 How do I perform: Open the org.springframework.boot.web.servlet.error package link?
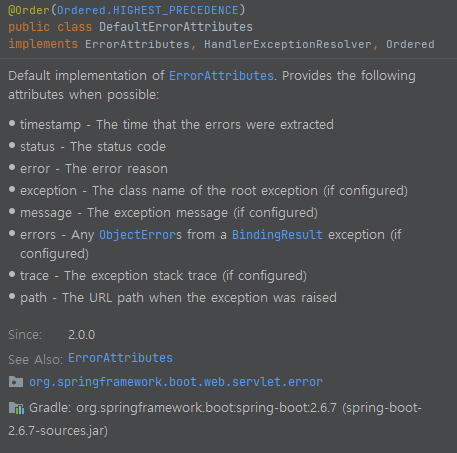tap(176, 382)
